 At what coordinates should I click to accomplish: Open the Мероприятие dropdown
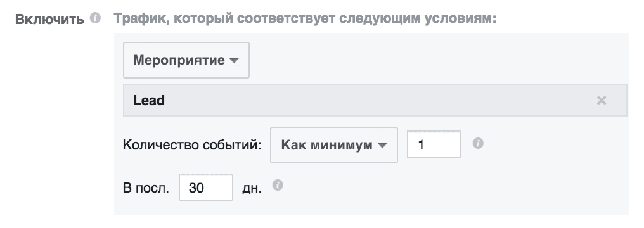[186, 60]
